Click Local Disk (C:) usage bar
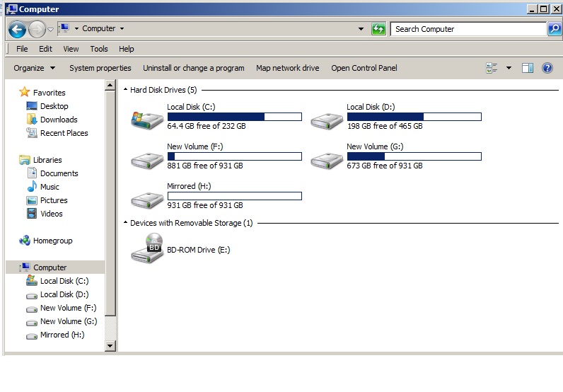Image resolution: width=563 pixels, height=392 pixels. click(234, 117)
